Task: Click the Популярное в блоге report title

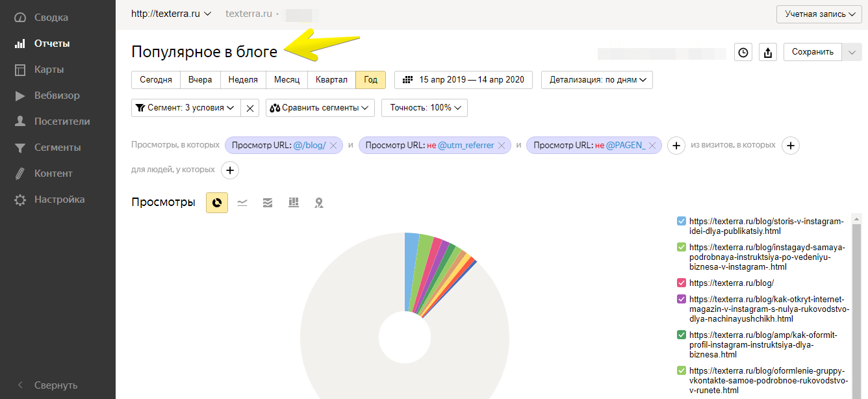Action: pyautogui.click(x=204, y=52)
